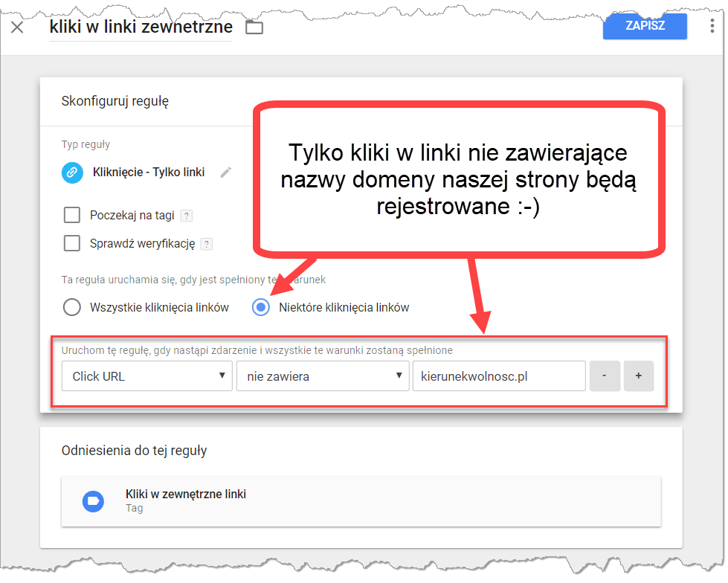Click the kierunekwolnosc.pl value field
Image resolution: width=728 pixels, height=583 pixels.
click(498, 376)
